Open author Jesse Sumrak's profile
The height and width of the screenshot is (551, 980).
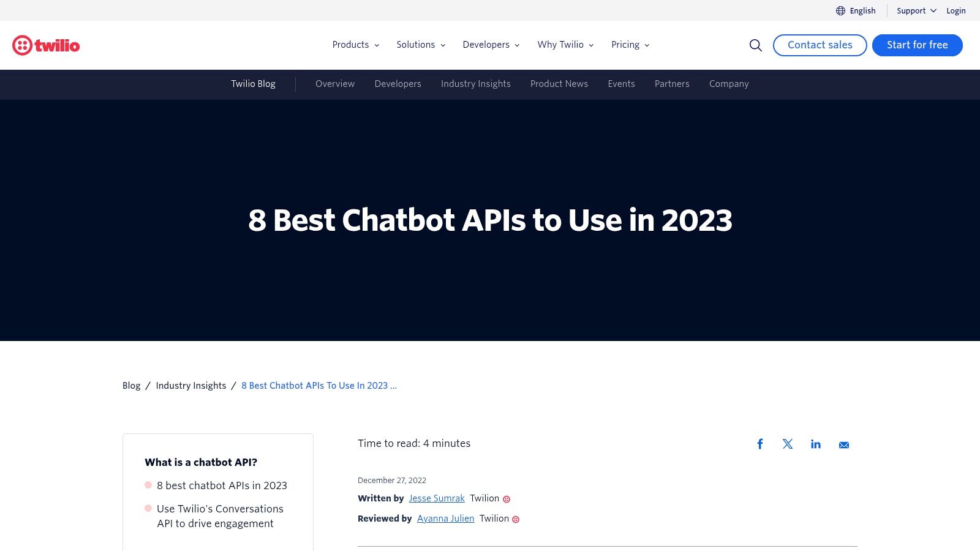437,498
